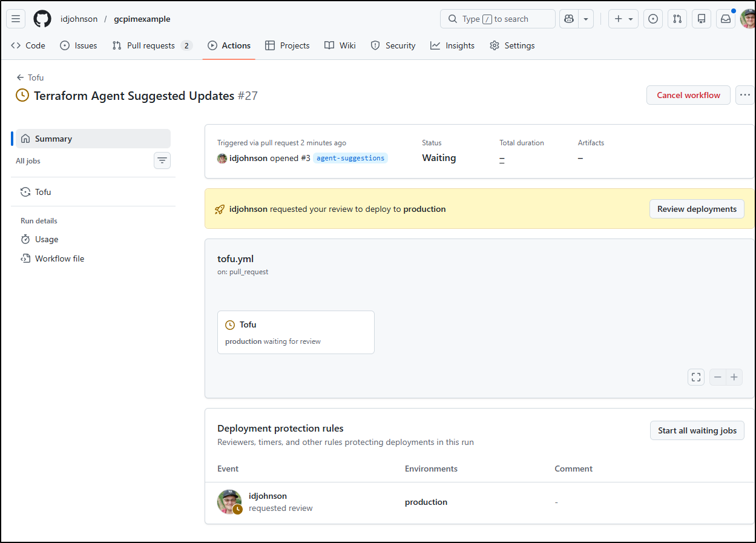Open the Insights tab

[x=453, y=45]
